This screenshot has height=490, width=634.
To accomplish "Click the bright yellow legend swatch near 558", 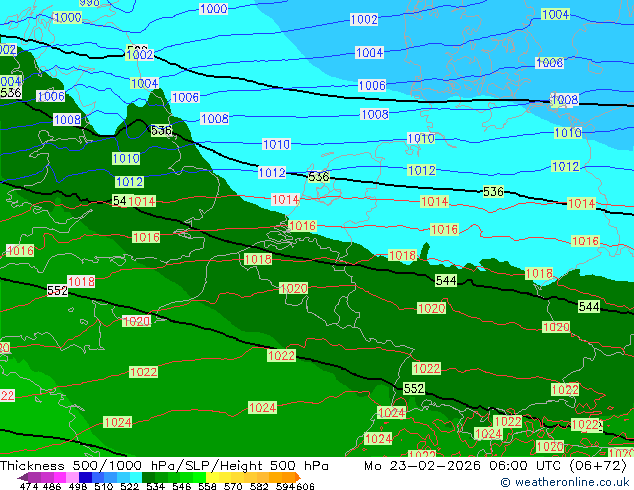I will pyautogui.click(x=213, y=477).
